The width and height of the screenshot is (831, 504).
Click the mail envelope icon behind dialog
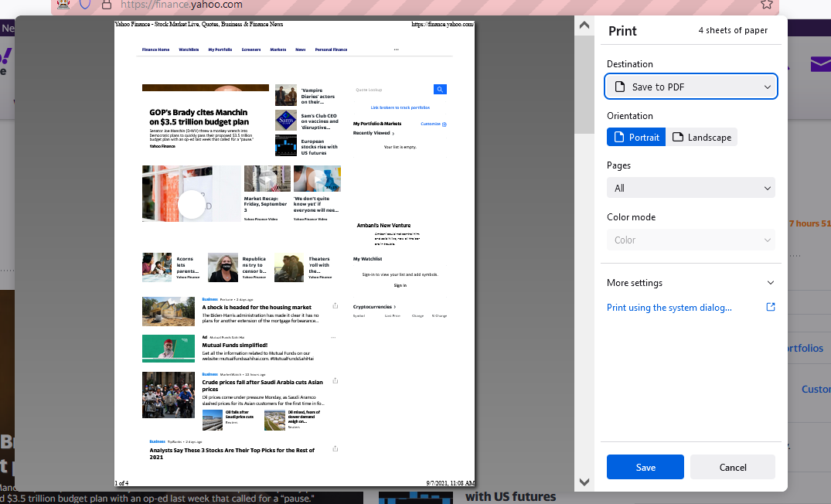pos(820,65)
